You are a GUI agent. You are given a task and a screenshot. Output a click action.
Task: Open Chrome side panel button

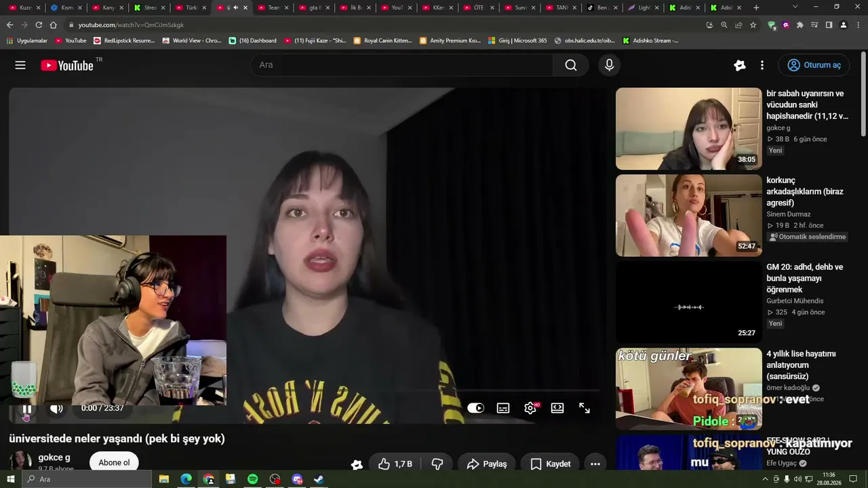coord(829,25)
